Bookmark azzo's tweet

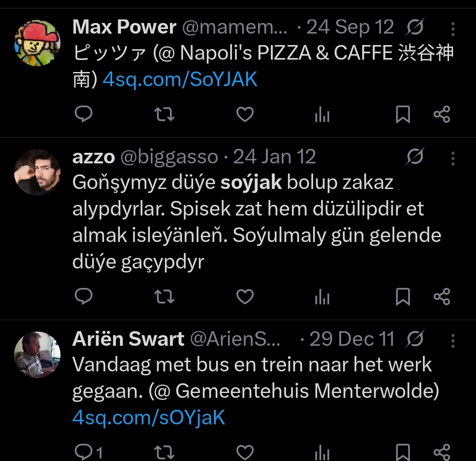pos(403,297)
